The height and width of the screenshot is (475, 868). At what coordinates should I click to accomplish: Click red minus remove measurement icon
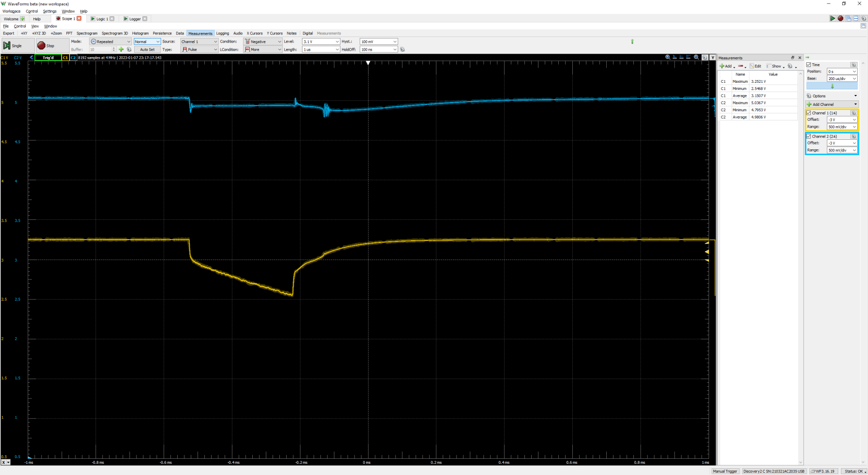tap(741, 66)
